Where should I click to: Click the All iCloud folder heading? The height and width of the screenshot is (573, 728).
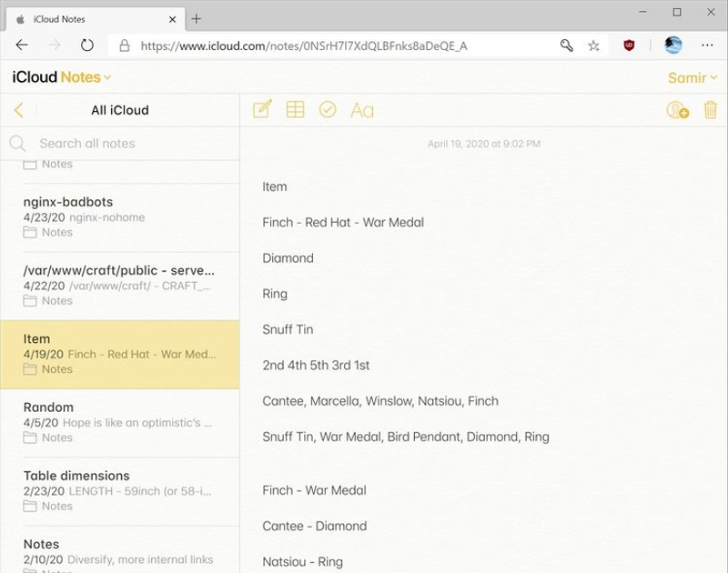(120, 110)
